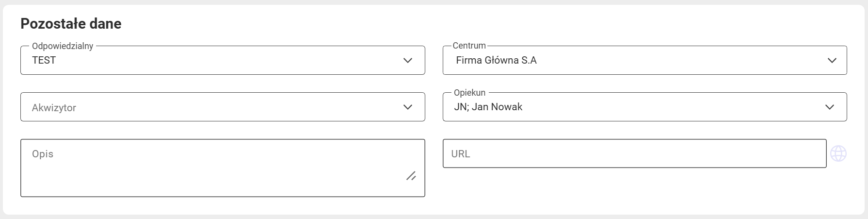
Task: Grab the Opis textarea resize handle
Action: tap(411, 176)
